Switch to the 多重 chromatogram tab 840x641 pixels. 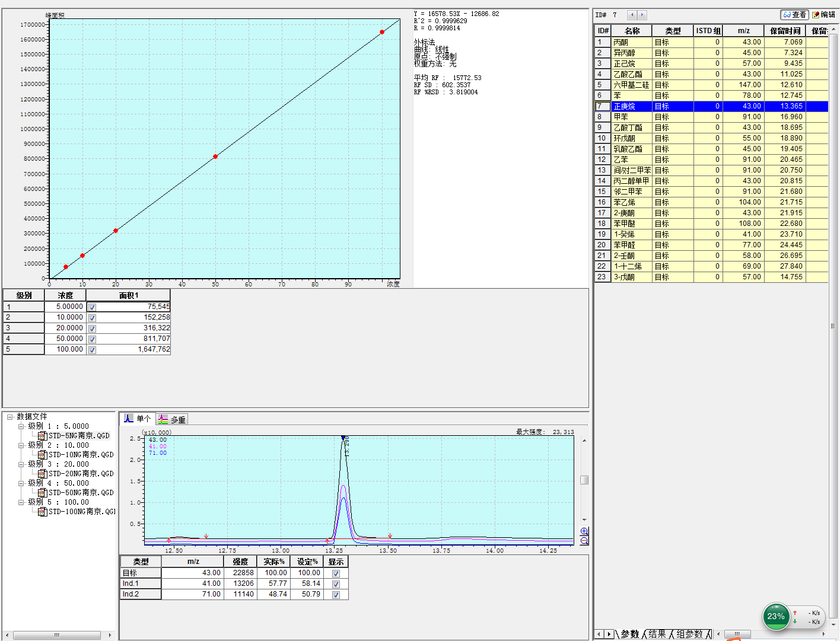[172, 420]
